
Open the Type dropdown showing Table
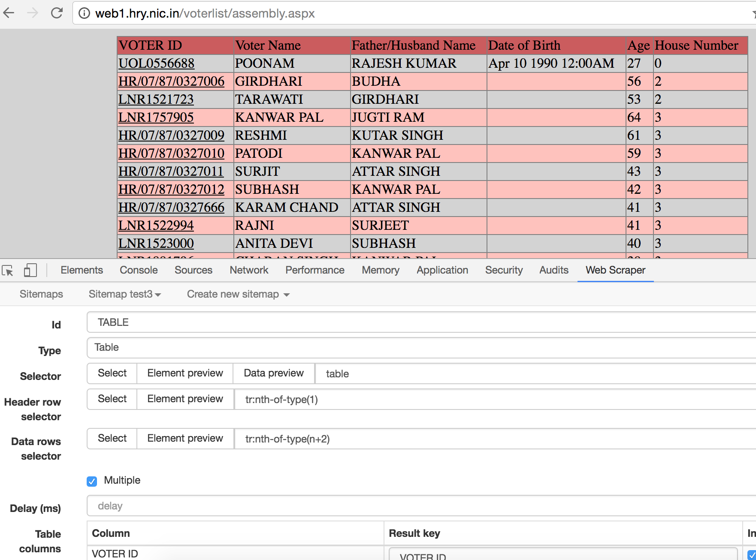click(x=420, y=347)
